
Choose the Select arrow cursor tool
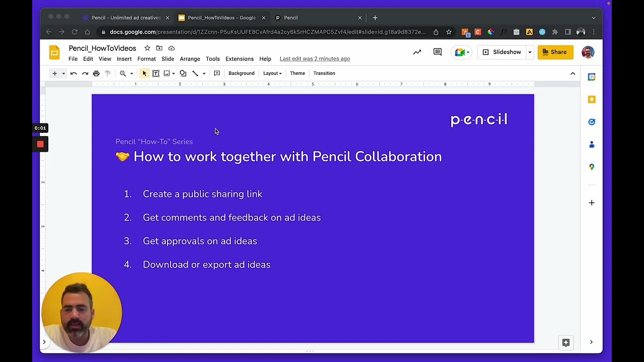(144, 73)
